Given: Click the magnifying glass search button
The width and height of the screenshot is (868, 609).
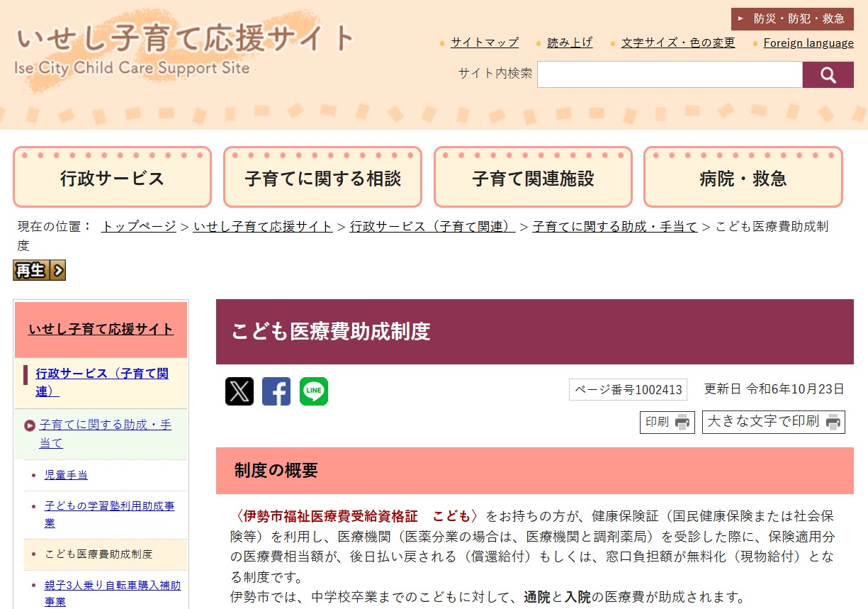Looking at the screenshot, I should click(828, 74).
